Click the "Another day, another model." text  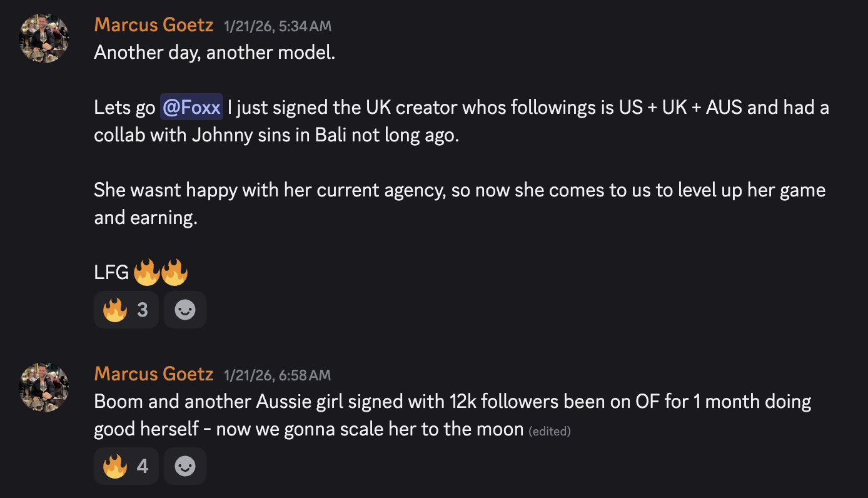[214, 53]
